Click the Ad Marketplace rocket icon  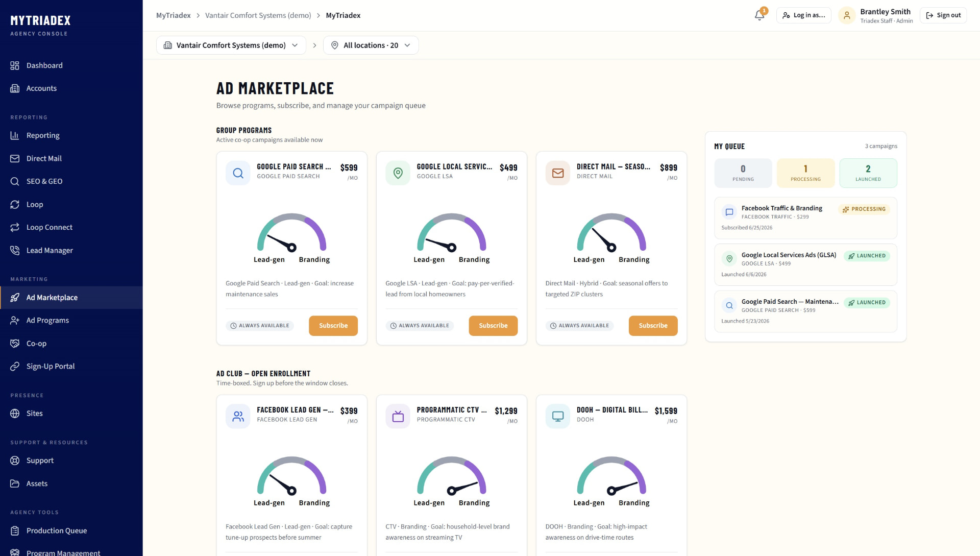15,298
